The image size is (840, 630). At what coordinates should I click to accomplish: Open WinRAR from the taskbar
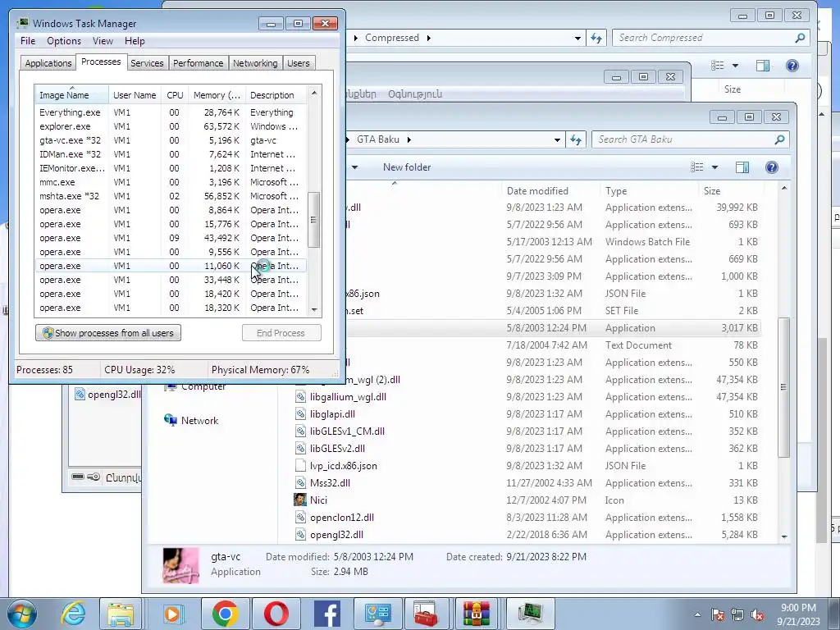click(477, 614)
